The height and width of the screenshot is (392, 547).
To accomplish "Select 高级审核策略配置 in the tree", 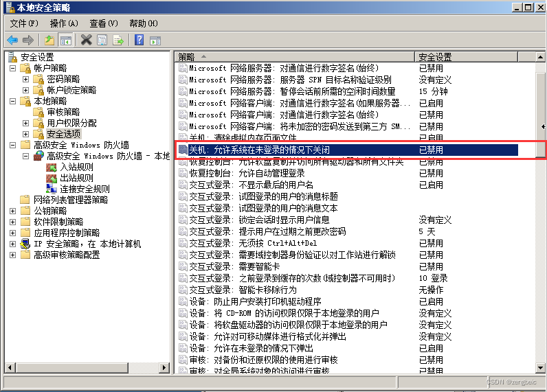I will pyautogui.click(x=67, y=255).
